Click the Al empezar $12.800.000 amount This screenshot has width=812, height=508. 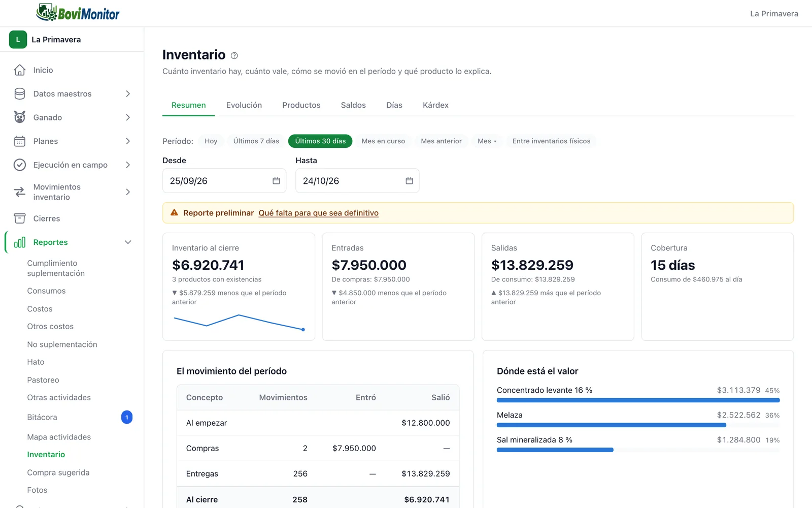pos(425,423)
